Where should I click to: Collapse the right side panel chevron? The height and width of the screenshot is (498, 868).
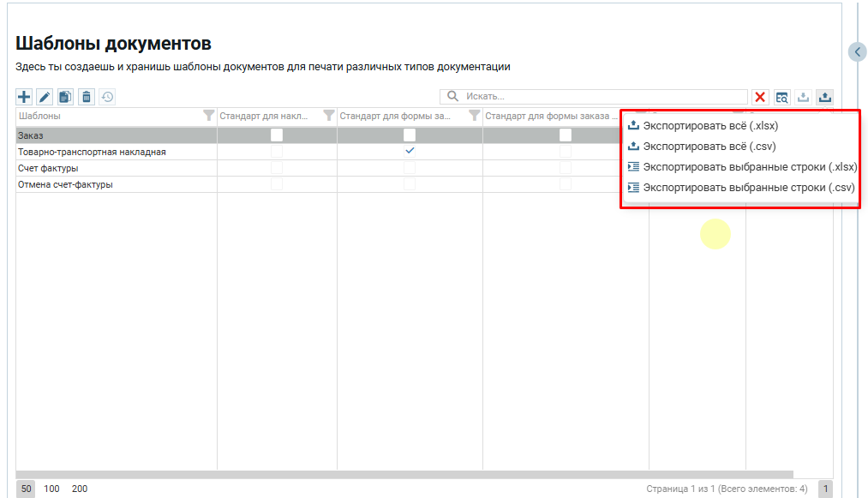[858, 52]
